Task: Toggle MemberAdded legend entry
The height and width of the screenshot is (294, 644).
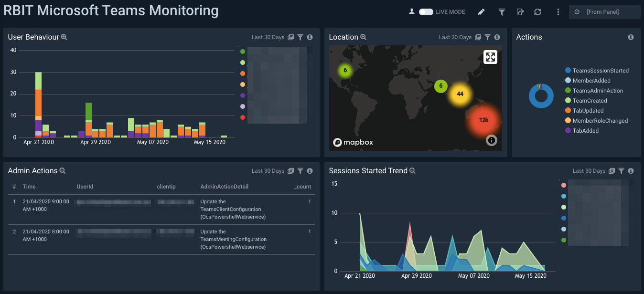Action: [588, 81]
